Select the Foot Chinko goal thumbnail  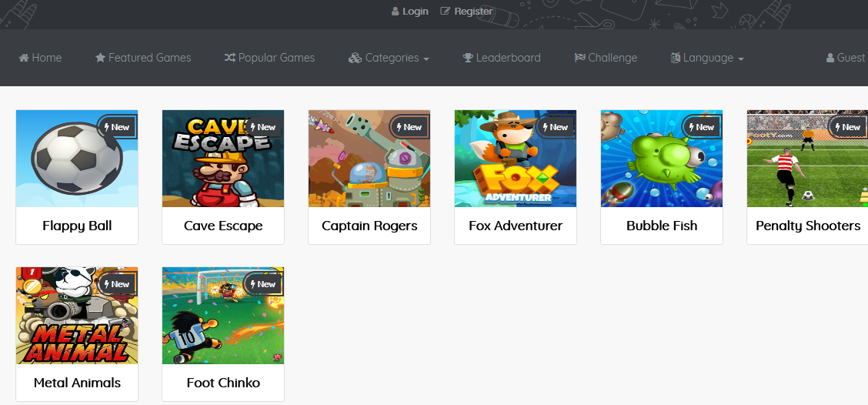(x=223, y=316)
